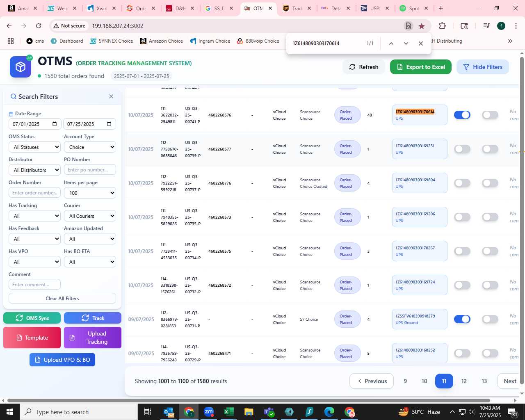Open new browser tab
The width and height of the screenshot is (525, 420).
point(441,8)
